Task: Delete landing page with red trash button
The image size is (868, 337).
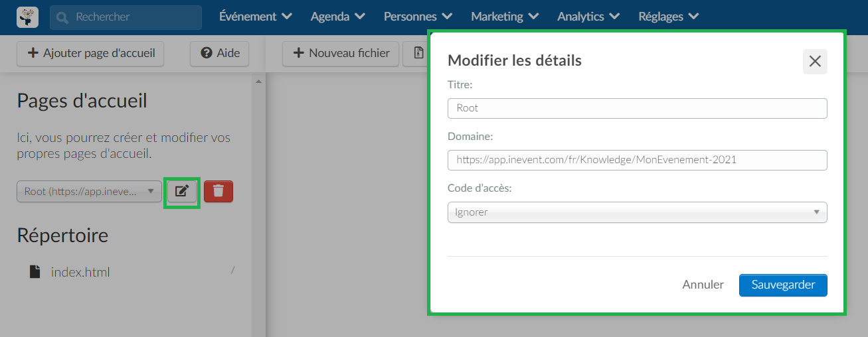Action: [x=218, y=192]
